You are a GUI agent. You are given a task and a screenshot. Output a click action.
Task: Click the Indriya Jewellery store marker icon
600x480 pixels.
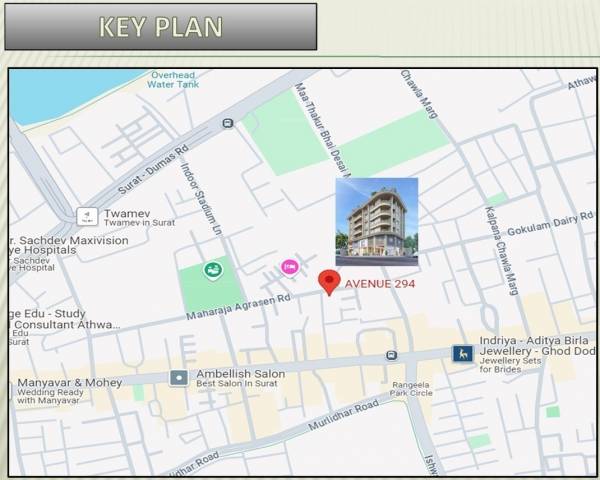(x=463, y=353)
